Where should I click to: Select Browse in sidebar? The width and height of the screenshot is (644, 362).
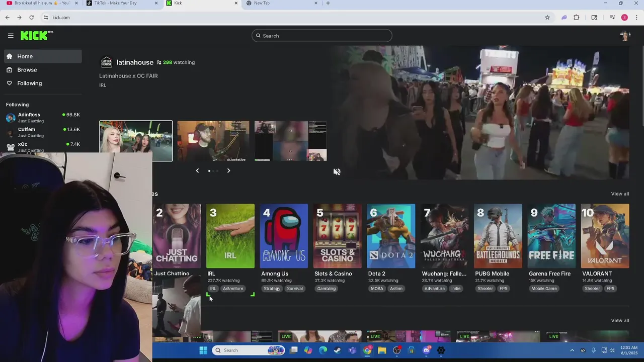pos(43,70)
